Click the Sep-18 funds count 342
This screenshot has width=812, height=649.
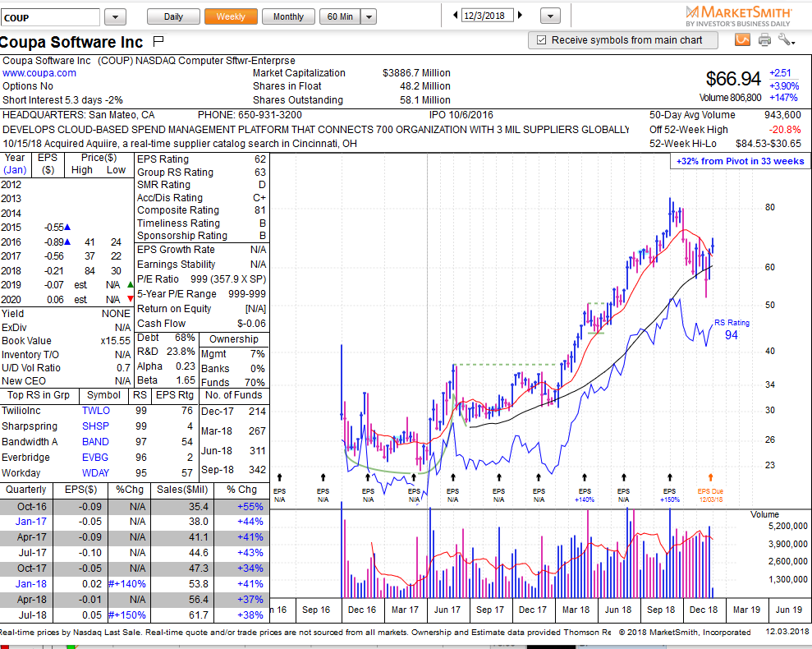pyautogui.click(x=257, y=470)
